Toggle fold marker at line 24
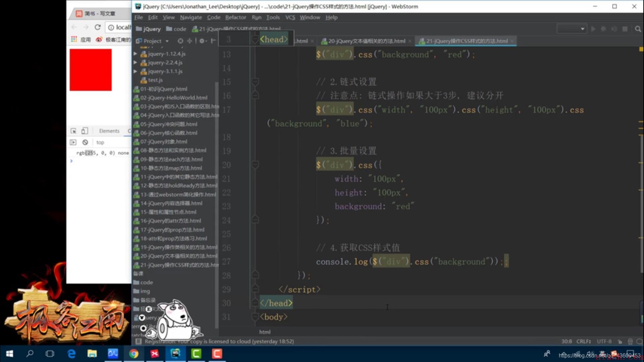This screenshot has height=362, width=644. coord(255,220)
